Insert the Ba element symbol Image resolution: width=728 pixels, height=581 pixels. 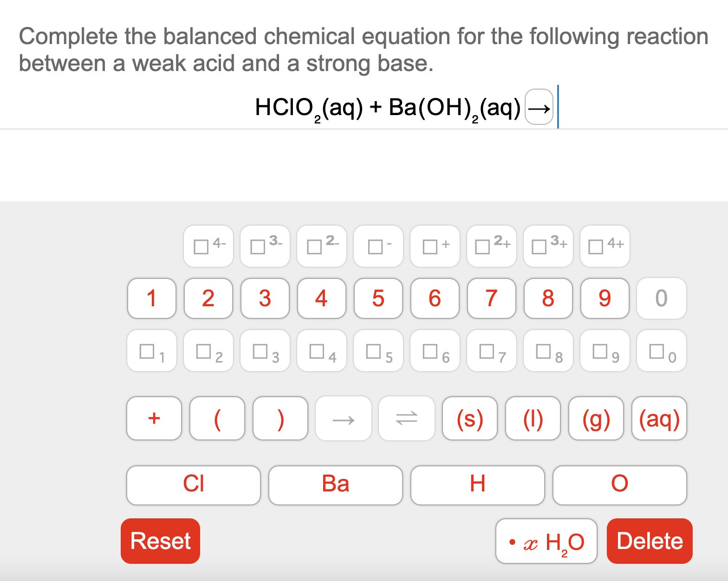[335, 484]
